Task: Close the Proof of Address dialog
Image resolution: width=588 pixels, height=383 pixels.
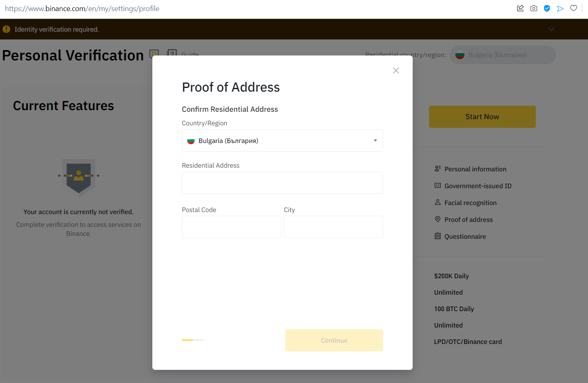Action: tap(396, 71)
